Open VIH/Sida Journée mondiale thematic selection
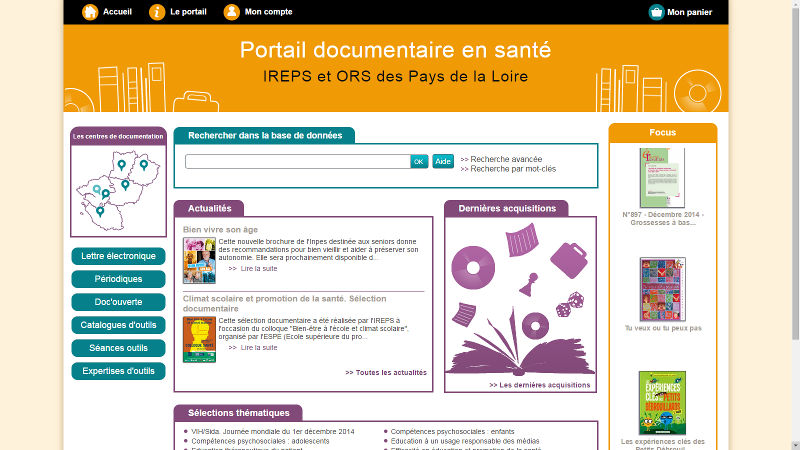The height and width of the screenshot is (450, 800). pyautogui.click(x=273, y=432)
